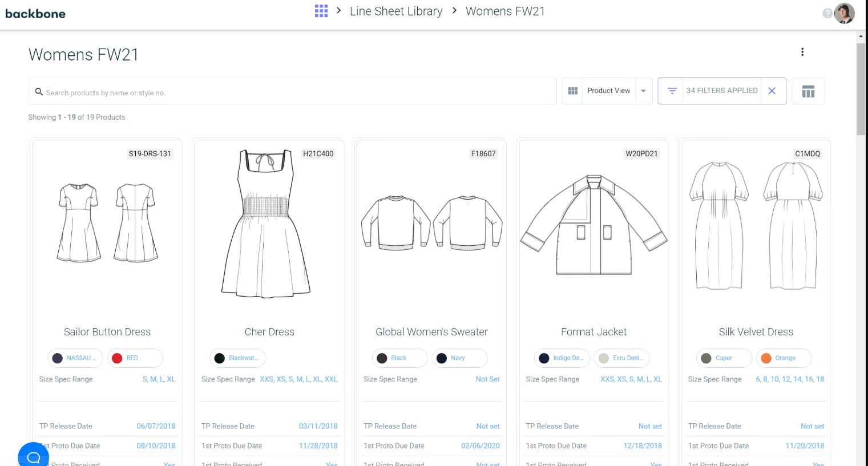Select the Ecru Deni... color chip
This screenshot has height=466, width=868.
click(x=621, y=358)
